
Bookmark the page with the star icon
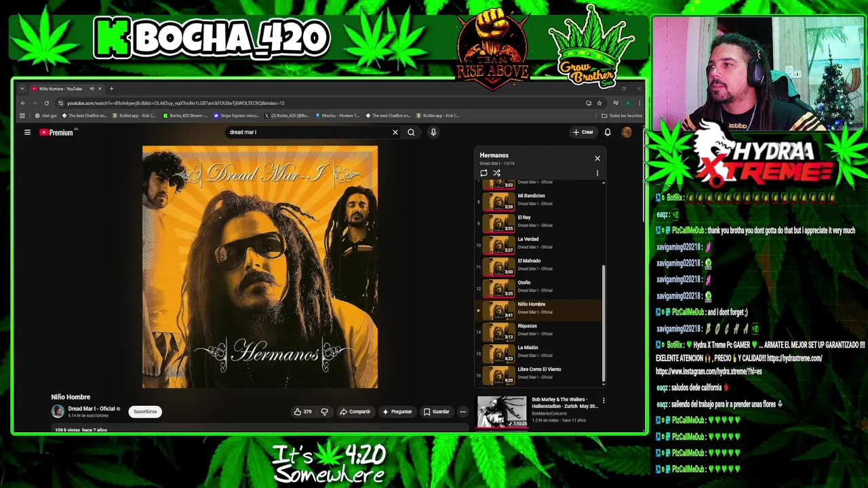(x=599, y=103)
